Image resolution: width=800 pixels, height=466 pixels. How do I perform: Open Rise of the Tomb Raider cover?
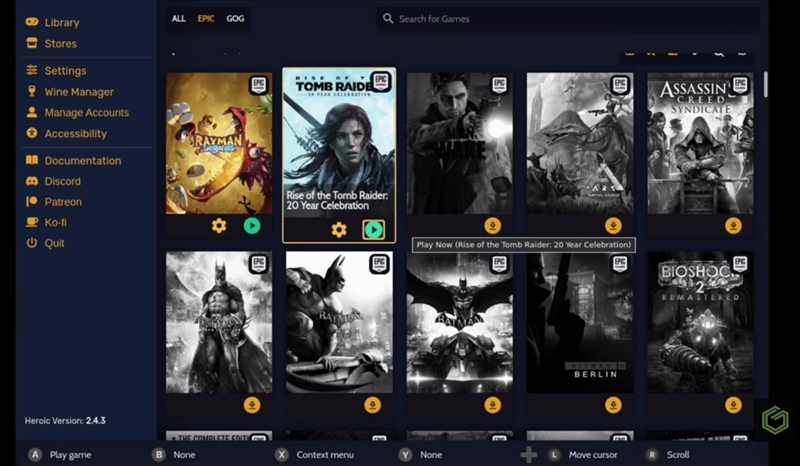tap(339, 143)
